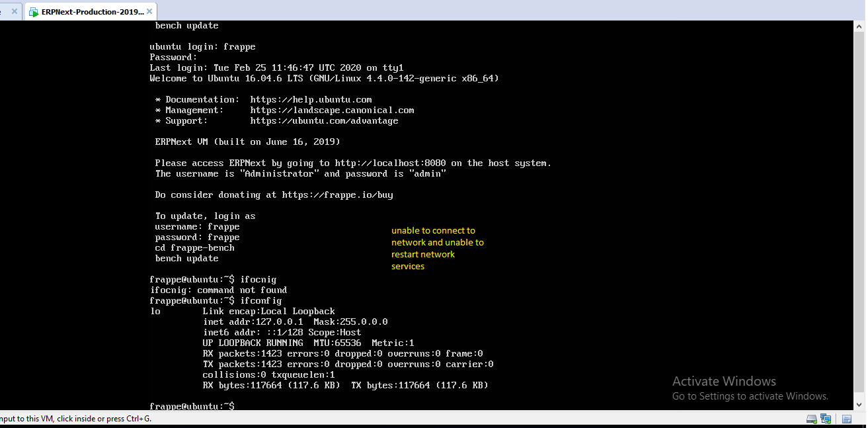868x428 pixels.
Task: Select the yellow network error annotation text
Action: [x=438, y=248]
